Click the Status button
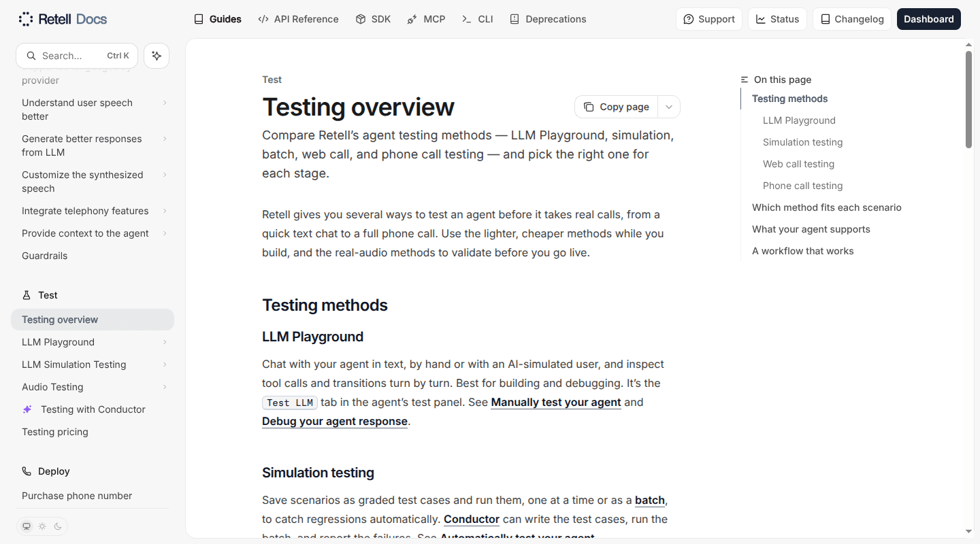 [777, 19]
